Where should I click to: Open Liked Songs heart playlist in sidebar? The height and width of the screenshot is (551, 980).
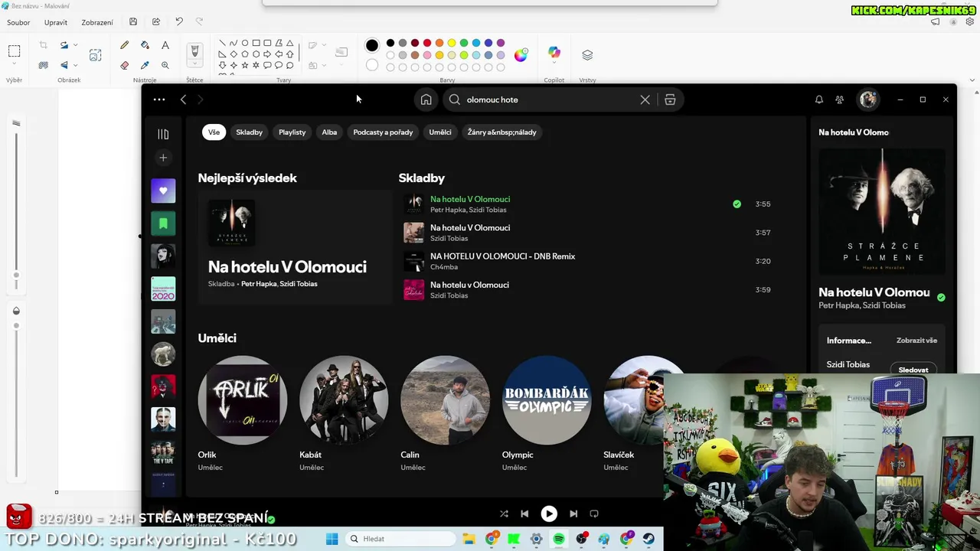[163, 191]
